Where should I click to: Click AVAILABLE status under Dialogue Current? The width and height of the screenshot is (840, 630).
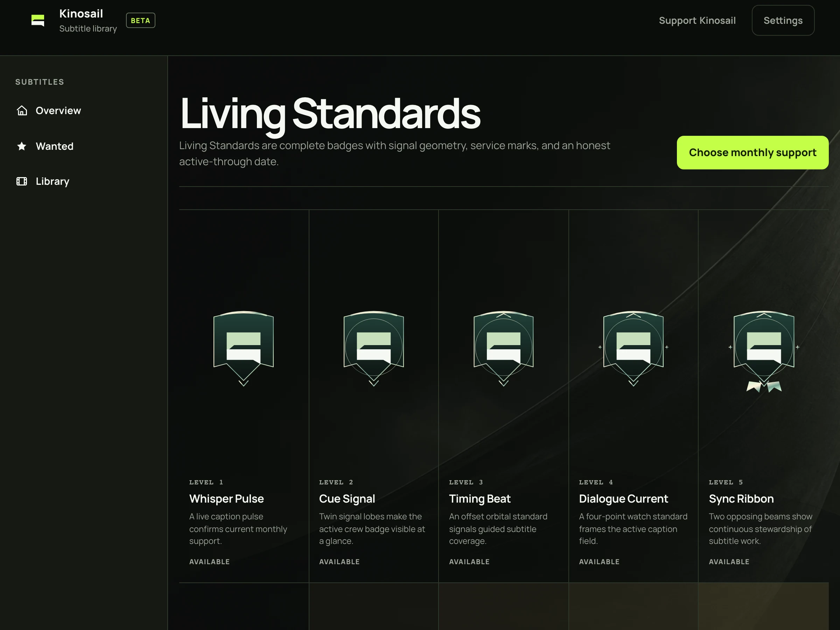click(599, 562)
